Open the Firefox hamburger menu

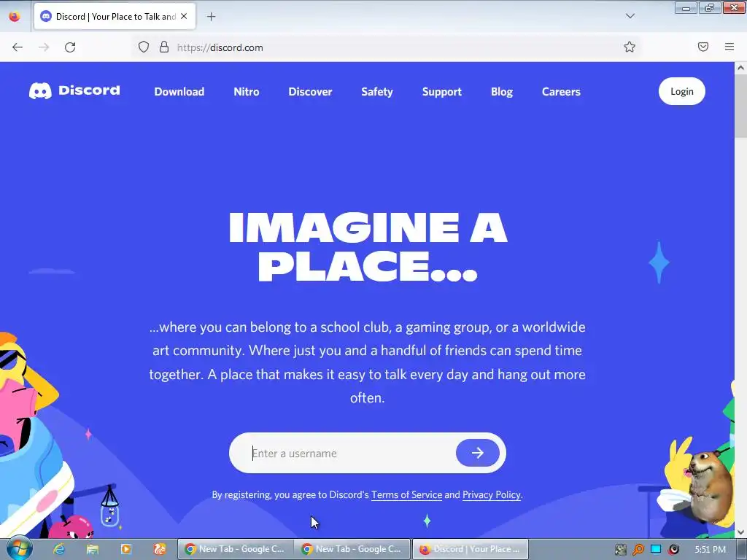point(729,47)
